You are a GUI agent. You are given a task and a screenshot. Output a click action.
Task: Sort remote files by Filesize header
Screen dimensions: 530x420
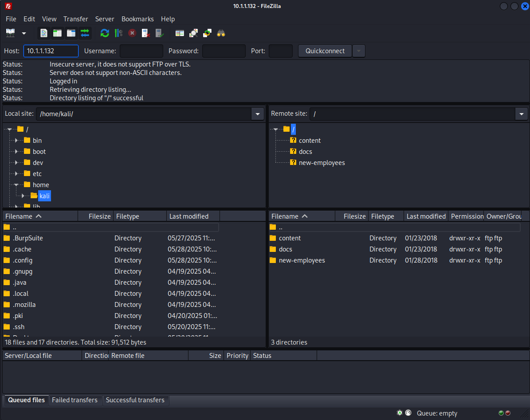tap(352, 216)
